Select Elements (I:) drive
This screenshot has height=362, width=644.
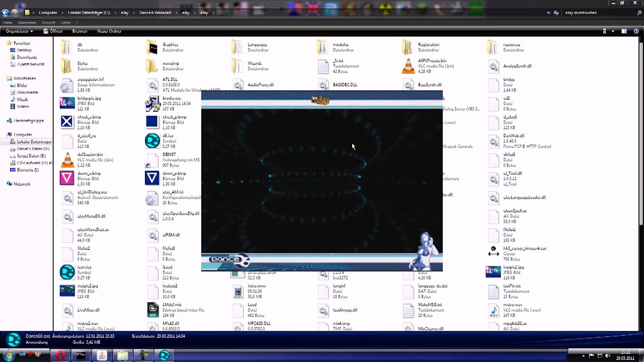(28, 170)
